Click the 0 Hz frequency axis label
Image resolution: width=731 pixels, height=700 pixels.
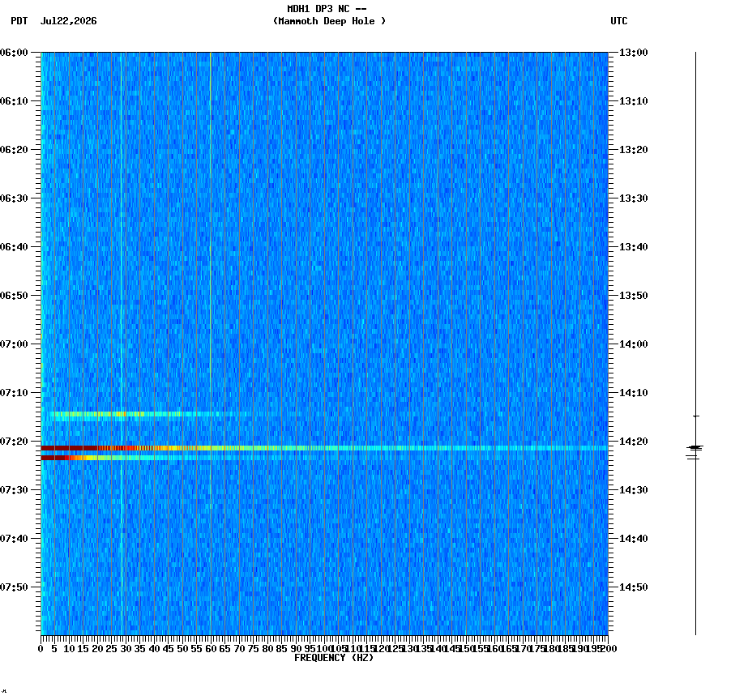click(41, 649)
